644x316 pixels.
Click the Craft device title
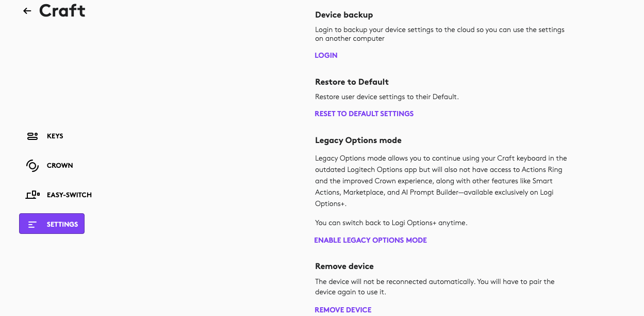[x=62, y=10]
